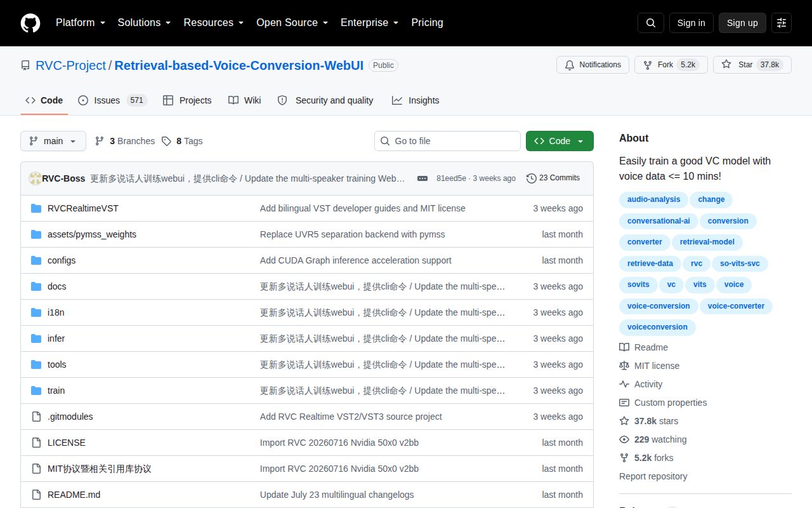Screen dimensions: 812x508
Task: Click the Custom properties icon
Action: pyautogui.click(x=624, y=403)
